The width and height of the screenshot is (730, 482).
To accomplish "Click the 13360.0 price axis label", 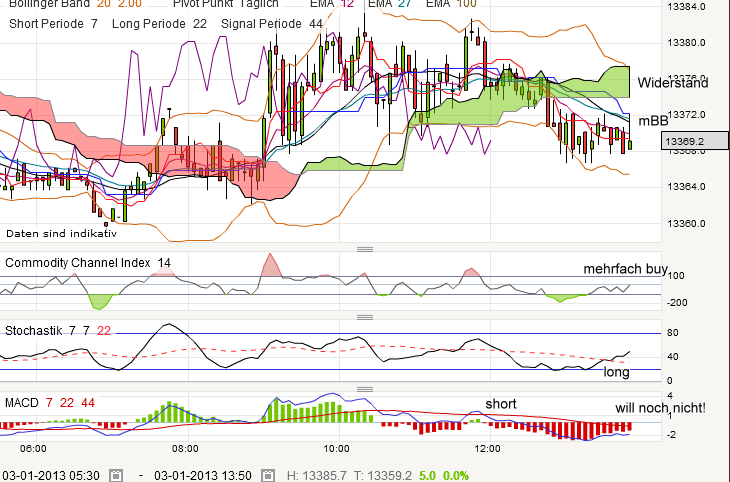I will coord(686,224).
